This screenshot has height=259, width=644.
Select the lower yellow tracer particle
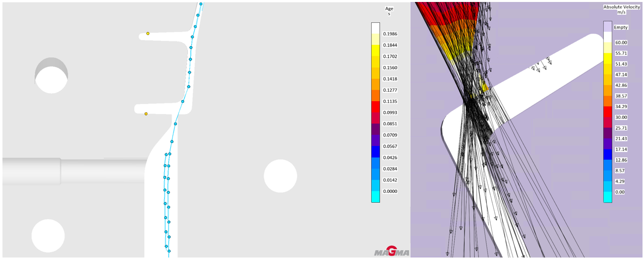point(146,114)
